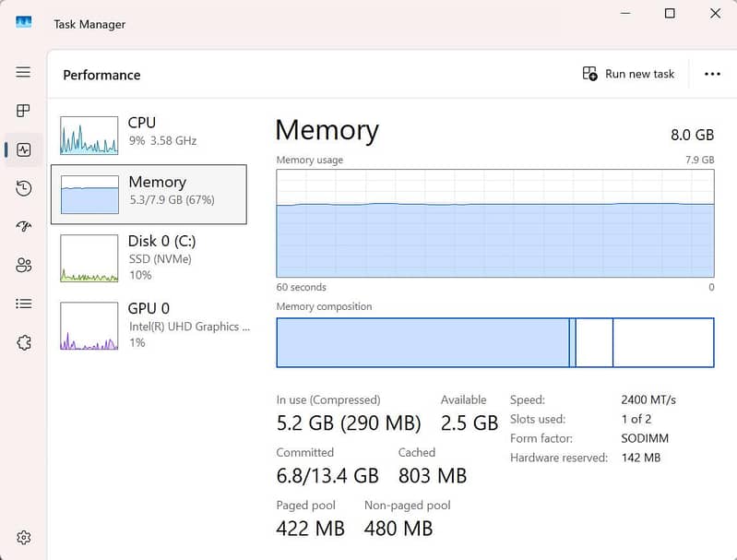Click the in-use segment of Memory composition bar
Viewport: 737px width, 560px height.
pyautogui.click(x=422, y=342)
